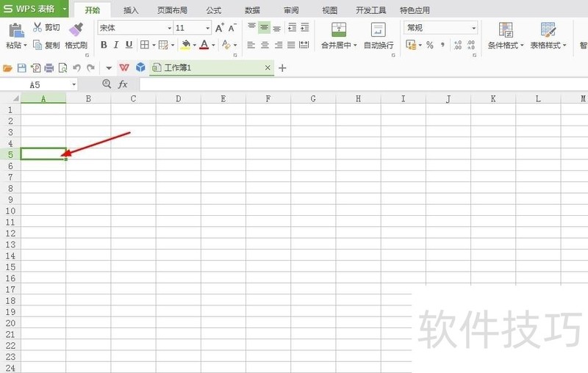Switch to 审阅 (Review) tab
Viewport: 588px width, 373px height.
pyautogui.click(x=291, y=10)
